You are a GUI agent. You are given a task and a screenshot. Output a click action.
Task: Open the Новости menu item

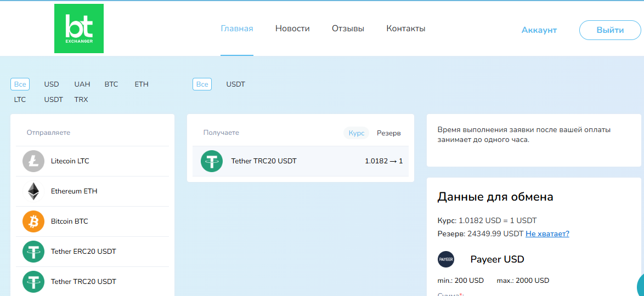click(292, 29)
